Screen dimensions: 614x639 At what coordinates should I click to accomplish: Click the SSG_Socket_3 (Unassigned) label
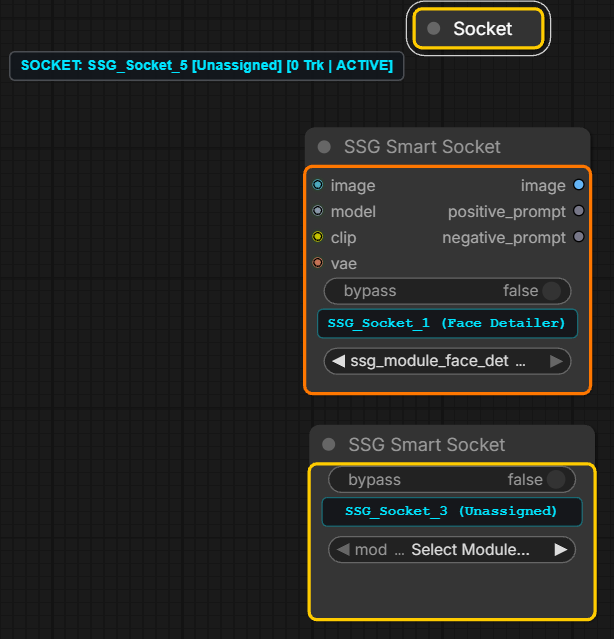(452, 512)
